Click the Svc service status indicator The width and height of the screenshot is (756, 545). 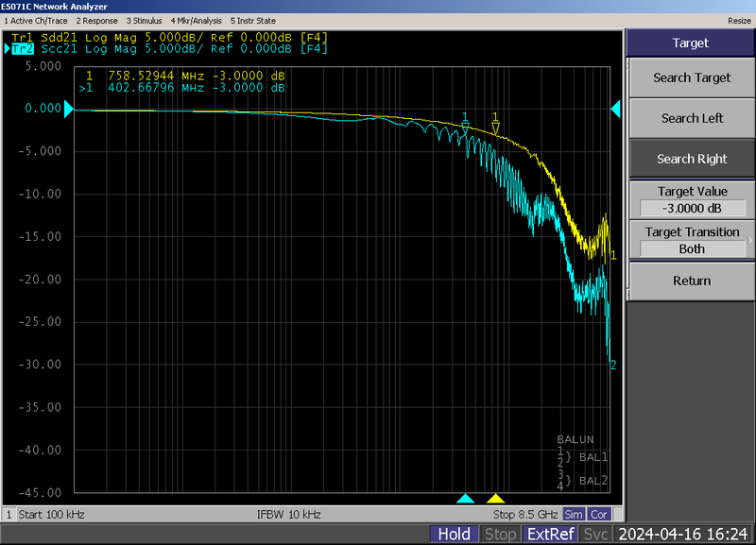[x=595, y=534]
